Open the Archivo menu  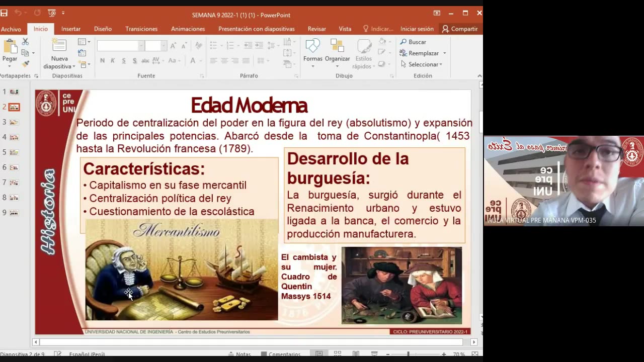11,29
